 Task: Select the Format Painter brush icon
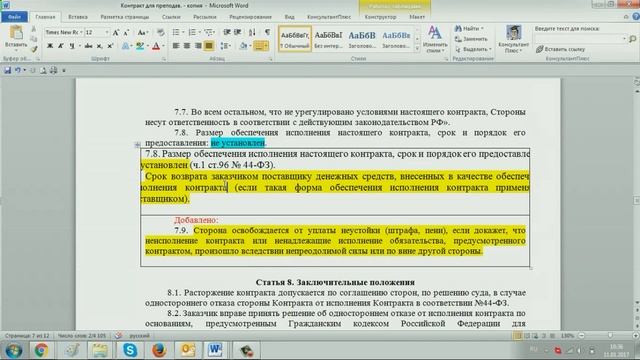click(x=34, y=50)
